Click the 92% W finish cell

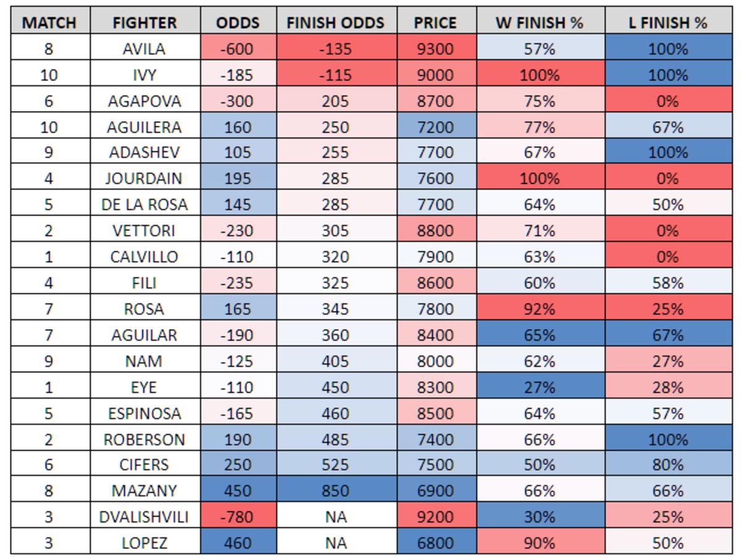[x=539, y=309]
